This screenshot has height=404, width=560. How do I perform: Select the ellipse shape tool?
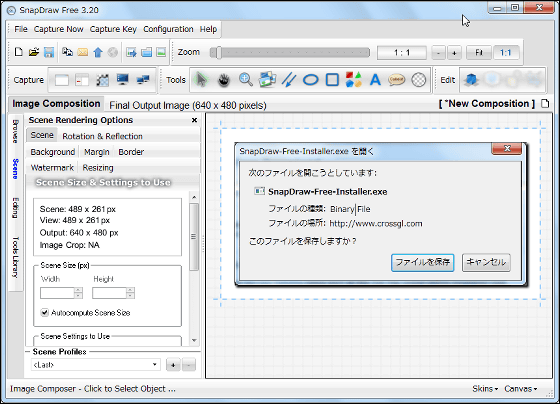pyautogui.click(x=310, y=80)
